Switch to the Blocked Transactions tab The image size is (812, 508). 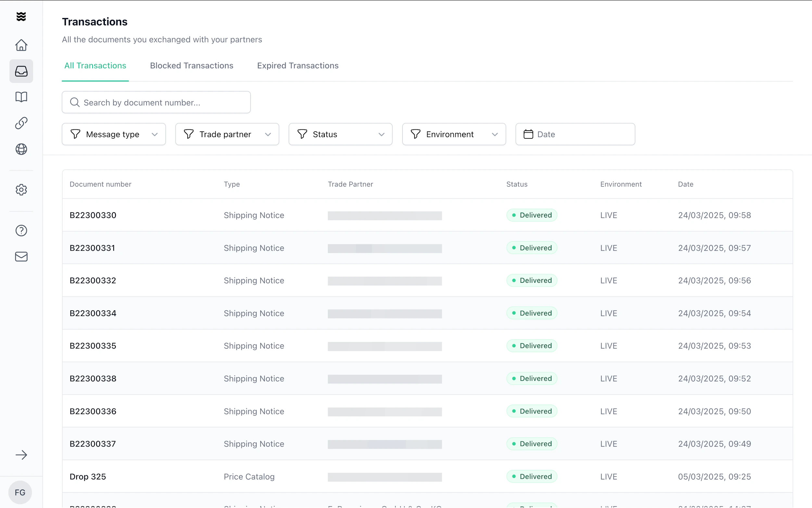click(192, 66)
